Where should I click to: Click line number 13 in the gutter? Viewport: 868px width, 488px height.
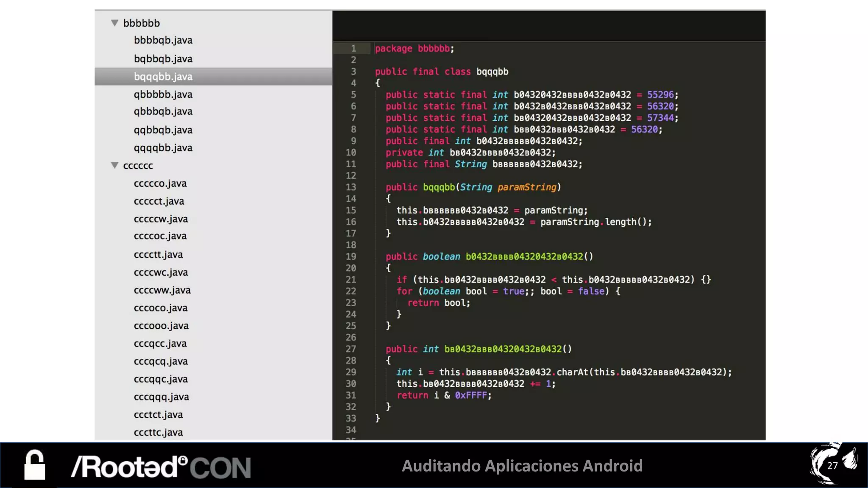point(351,187)
